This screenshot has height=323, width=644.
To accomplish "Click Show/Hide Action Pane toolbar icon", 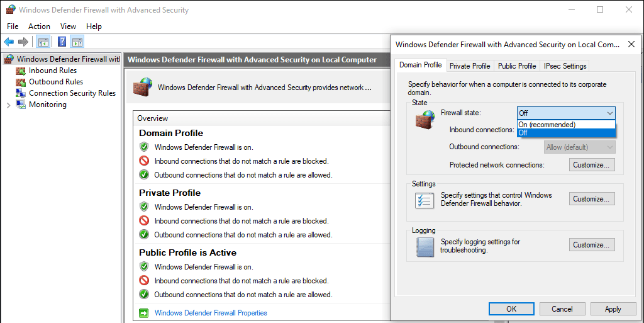I will point(77,42).
